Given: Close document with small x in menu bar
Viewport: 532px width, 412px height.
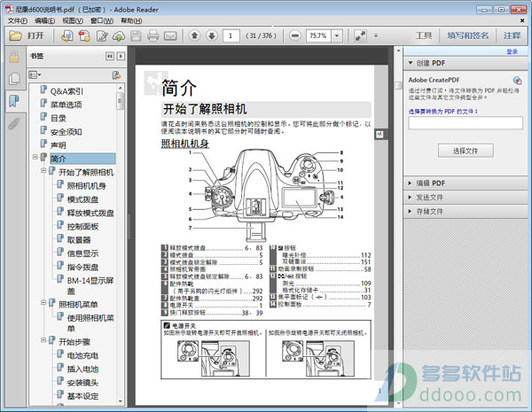Looking at the screenshot, I should tap(522, 20).
